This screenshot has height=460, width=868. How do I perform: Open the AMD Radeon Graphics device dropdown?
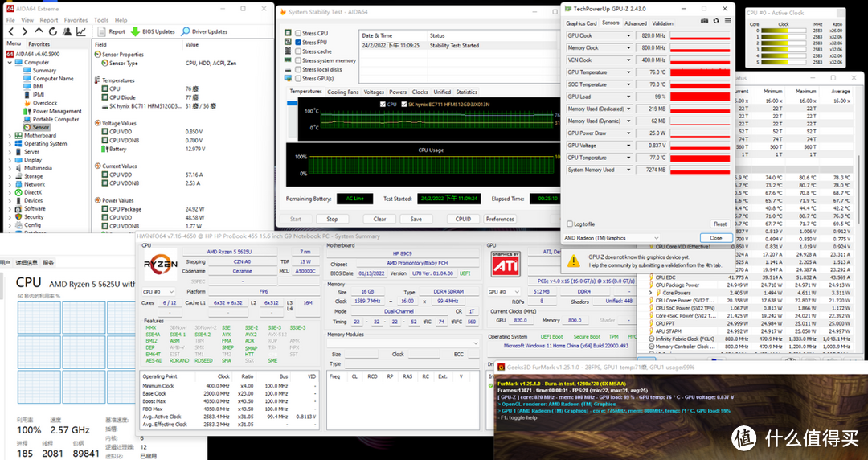611,238
